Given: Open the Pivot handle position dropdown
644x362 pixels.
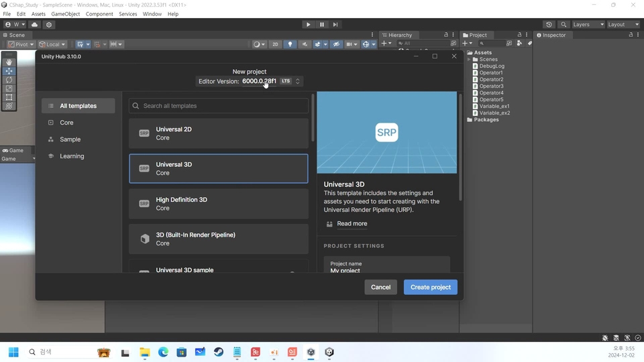Looking at the screenshot, I should pyautogui.click(x=21, y=44).
